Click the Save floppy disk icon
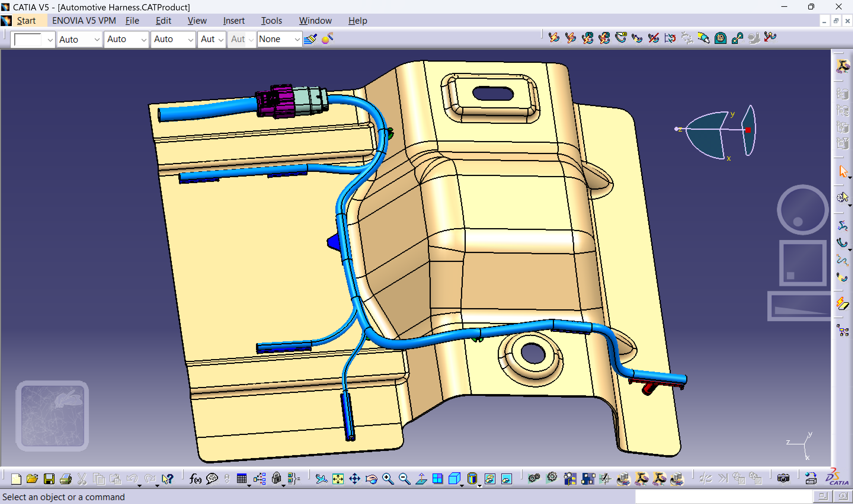Viewport: 853px width, 504px height. [49, 479]
